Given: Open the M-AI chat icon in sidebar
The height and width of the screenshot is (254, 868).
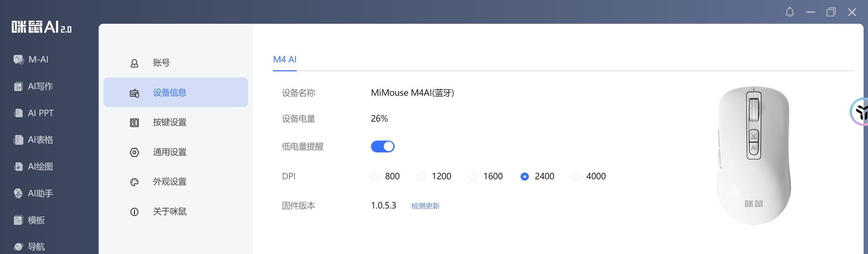Looking at the screenshot, I should pyautogui.click(x=19, y=59).
